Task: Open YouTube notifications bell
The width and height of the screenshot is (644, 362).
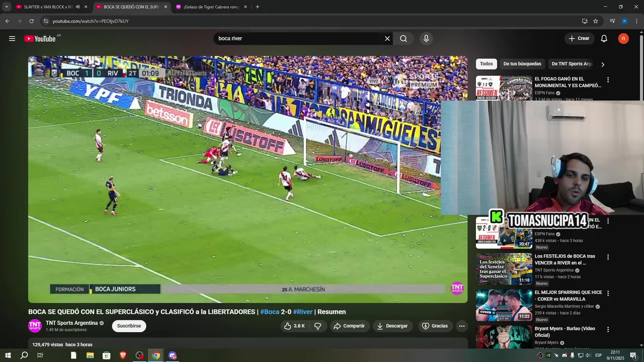Action: (604, 39)
